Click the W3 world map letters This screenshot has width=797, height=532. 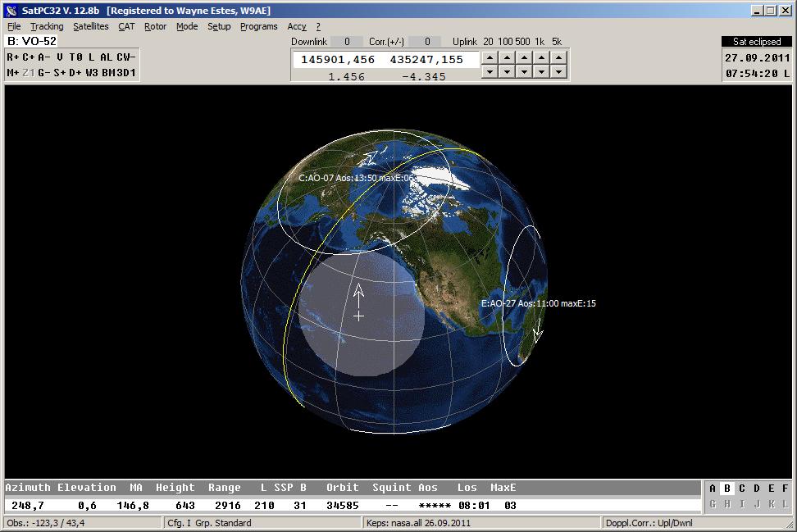point(91,73)
